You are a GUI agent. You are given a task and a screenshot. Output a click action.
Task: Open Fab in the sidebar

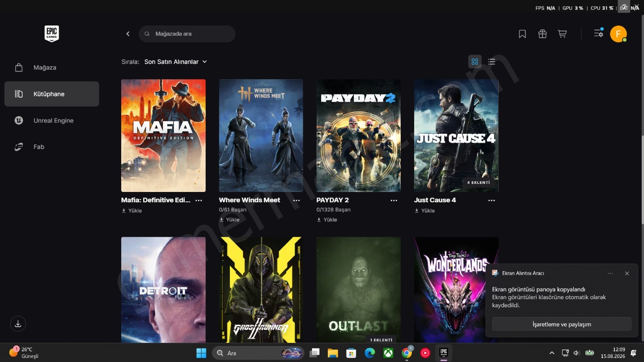click(x=52, y=147)
